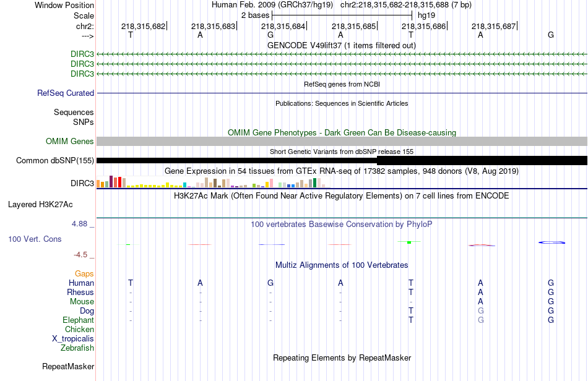The image size is (588, 381).
Task: Click the Chicken species label
Action: tap(79, 329)
